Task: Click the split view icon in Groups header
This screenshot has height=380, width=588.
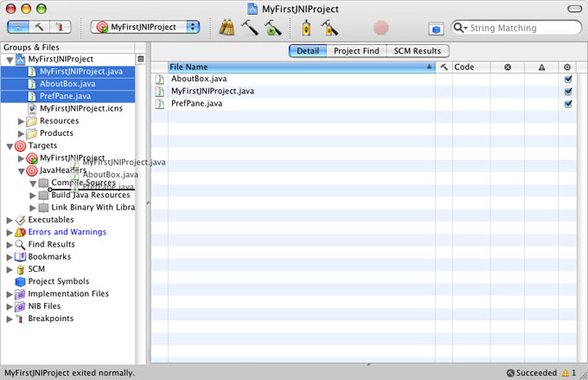Action: coord(141,59)
